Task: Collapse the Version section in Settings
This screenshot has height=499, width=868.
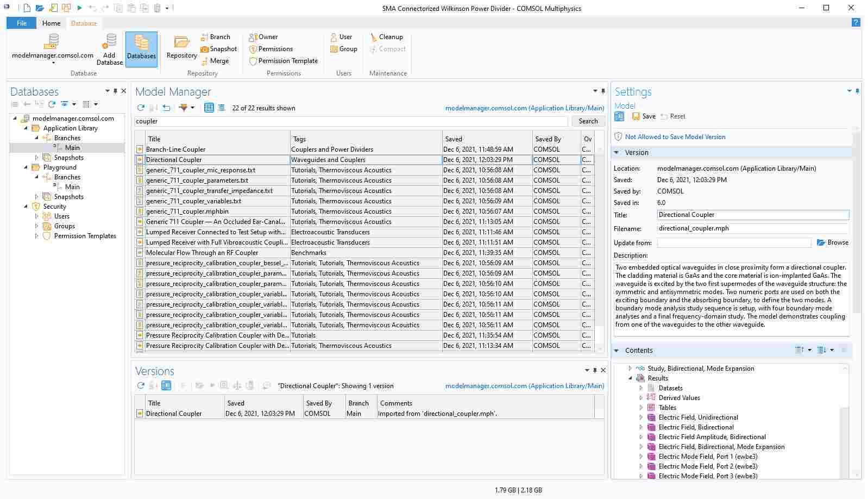Action: [x=617, y=153]
